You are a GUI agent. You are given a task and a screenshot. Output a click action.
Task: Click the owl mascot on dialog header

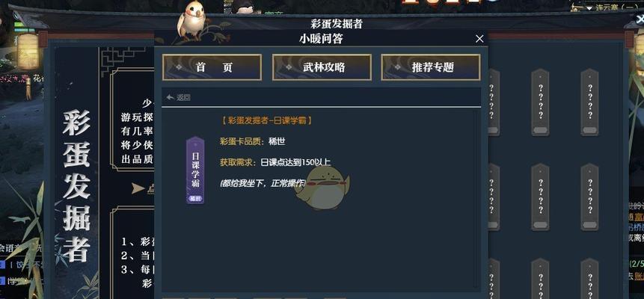click(x=191, y=19)
